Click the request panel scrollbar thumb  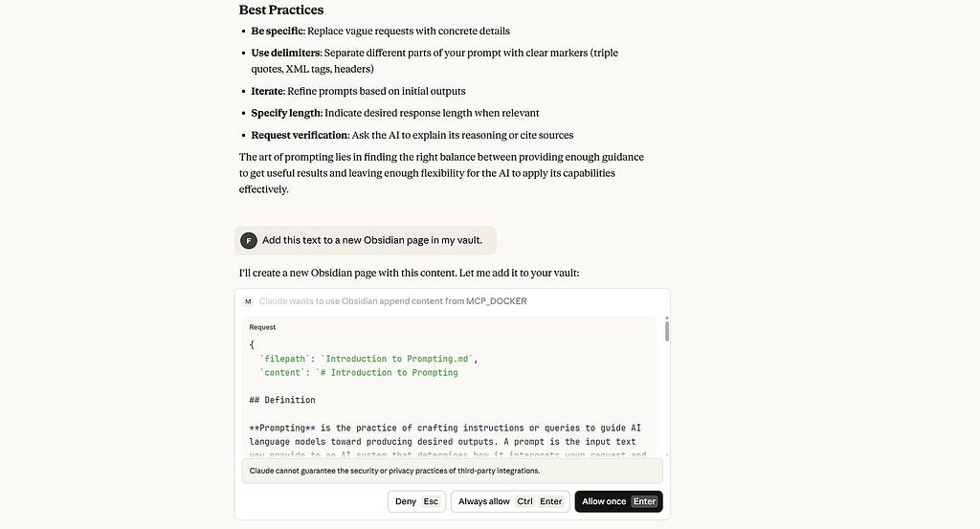click(667, 331)
